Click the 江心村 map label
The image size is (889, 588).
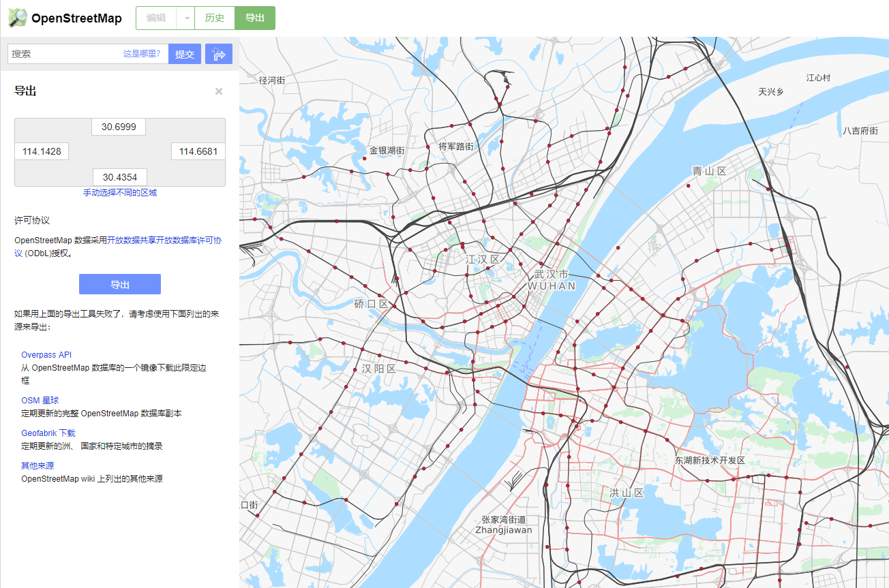(x=819, y=78)
